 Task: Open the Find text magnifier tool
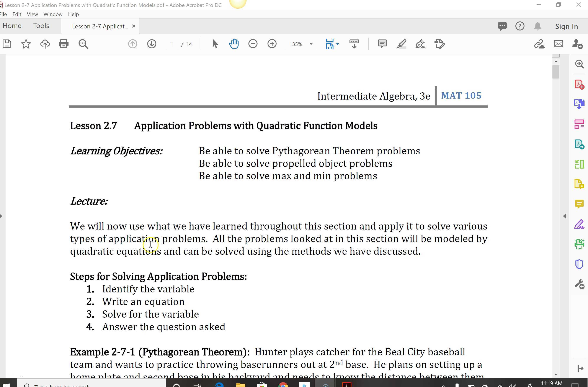pos(83,44)
